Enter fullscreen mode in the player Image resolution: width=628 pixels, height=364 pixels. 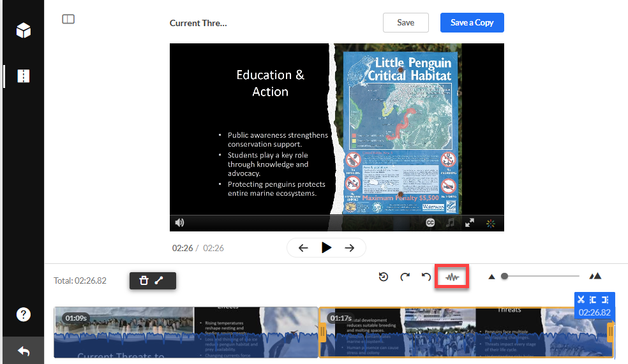point(470,223)
